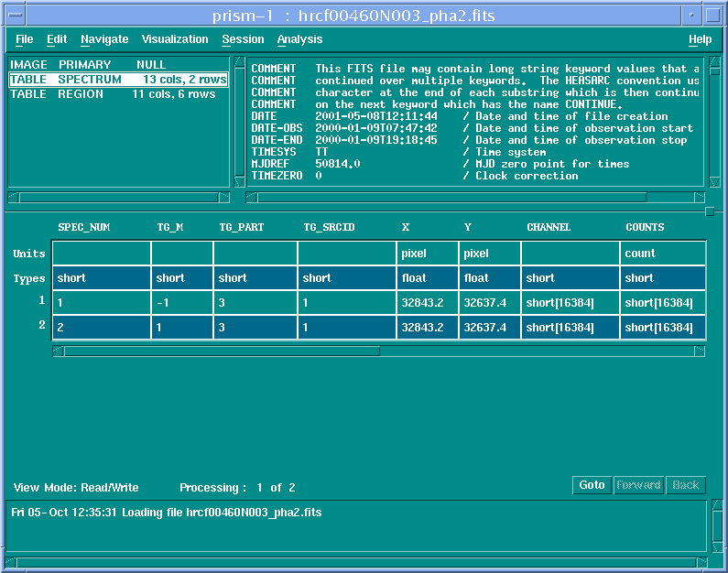Click the SPEC_NUM cell in row 1

click(102, 303)
